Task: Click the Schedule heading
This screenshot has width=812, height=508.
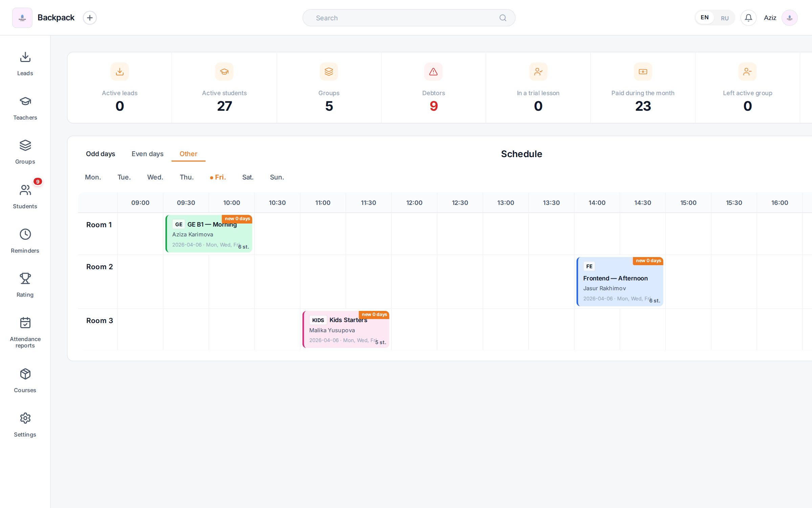Action: pyautogui.click(x=521, y=154)
